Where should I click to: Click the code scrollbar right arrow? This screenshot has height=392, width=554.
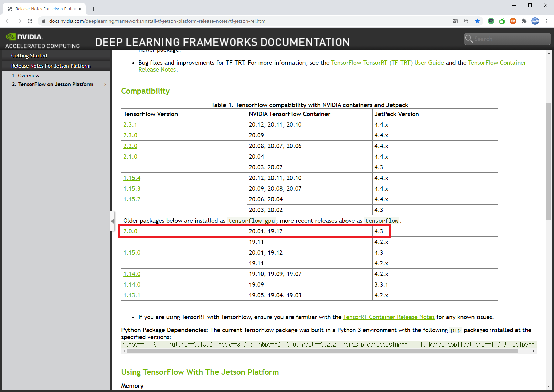[x=534, y=351]
